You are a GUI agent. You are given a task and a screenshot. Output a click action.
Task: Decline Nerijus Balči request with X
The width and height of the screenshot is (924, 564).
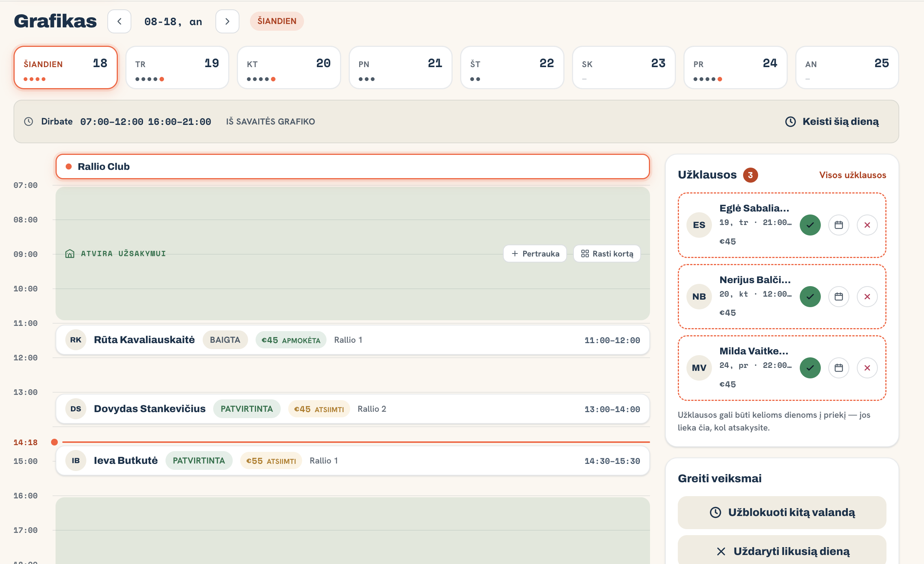[867, 297]
